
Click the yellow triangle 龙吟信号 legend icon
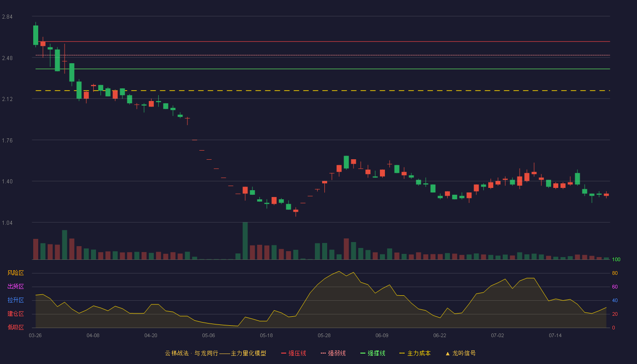click(x=447, y=354)
